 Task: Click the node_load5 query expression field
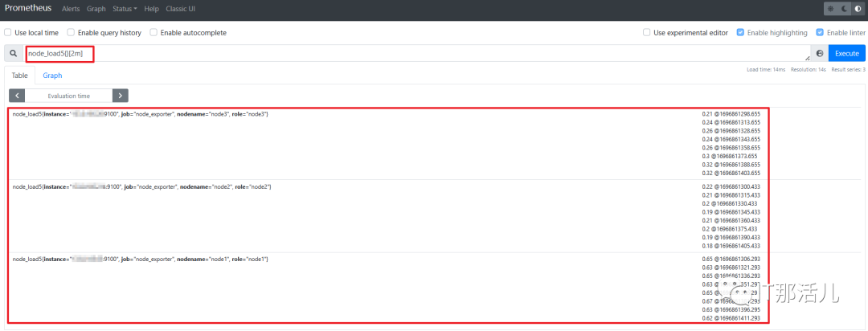coord(418,54)
